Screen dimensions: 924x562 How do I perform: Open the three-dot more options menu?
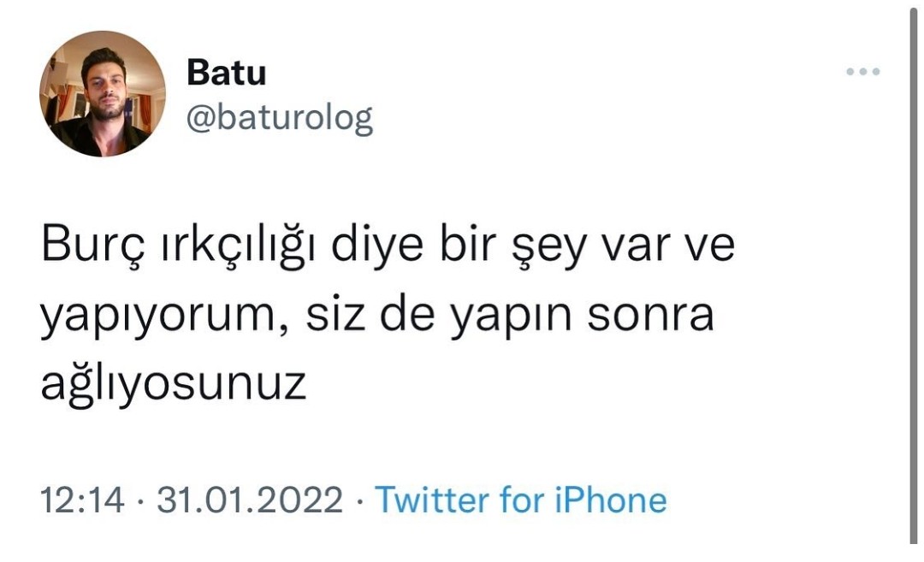click(x=862, y=71)
